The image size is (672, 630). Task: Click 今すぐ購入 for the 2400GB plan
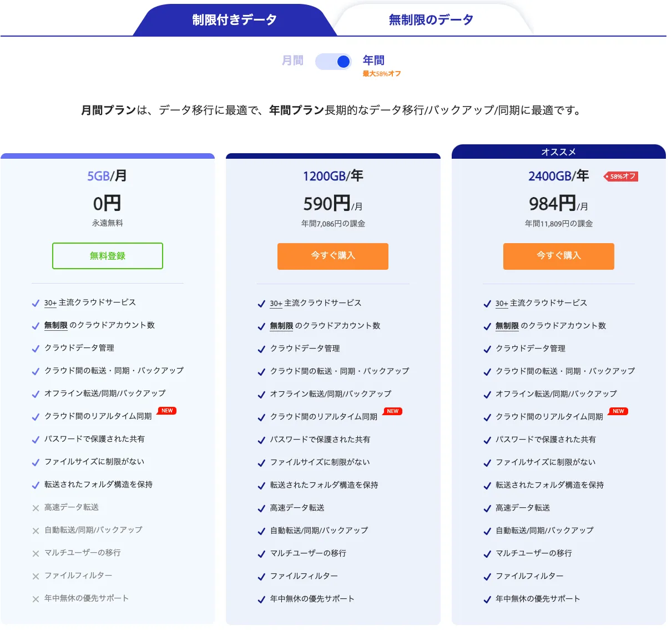[x=558, y=256]
